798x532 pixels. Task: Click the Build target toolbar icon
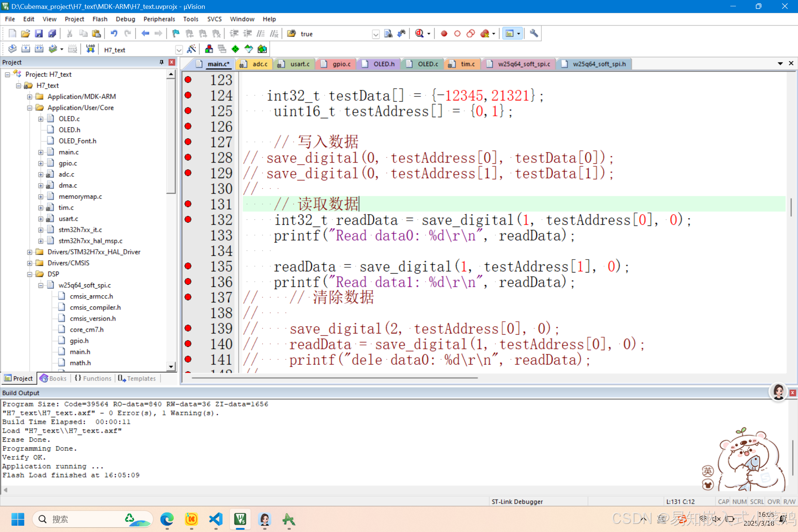26,49
